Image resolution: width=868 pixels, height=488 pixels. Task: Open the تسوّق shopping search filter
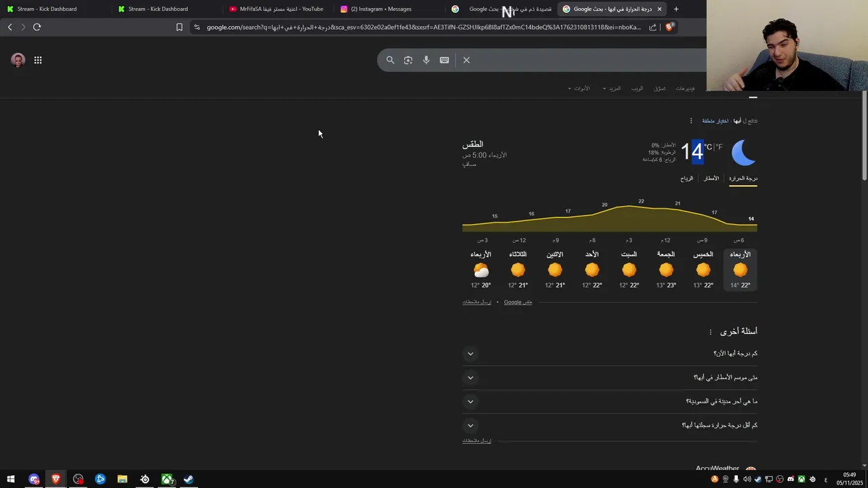coord(660,89)
